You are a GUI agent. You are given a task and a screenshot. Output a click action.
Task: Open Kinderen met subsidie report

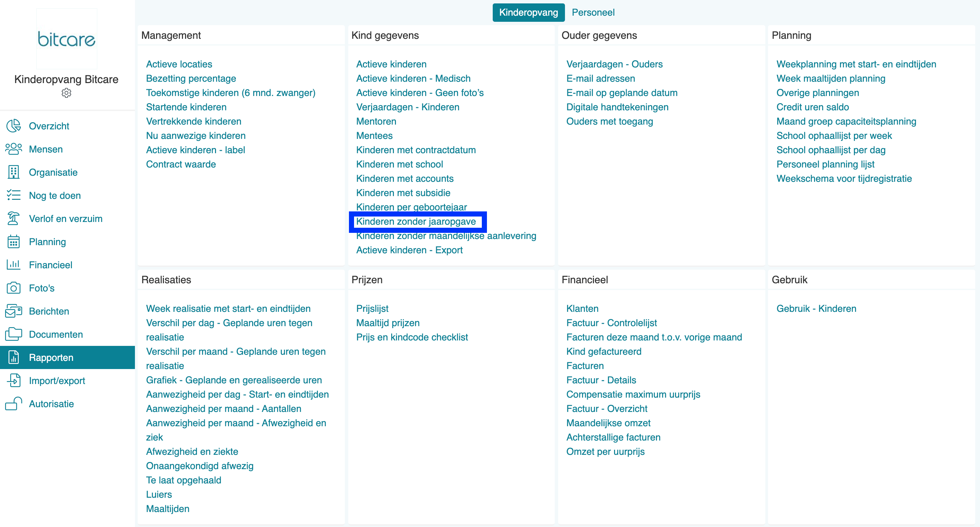[x=403, y=193]
